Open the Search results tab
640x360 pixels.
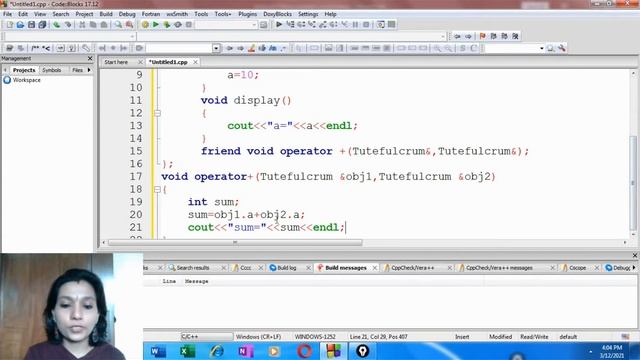(x=193, y=268)
